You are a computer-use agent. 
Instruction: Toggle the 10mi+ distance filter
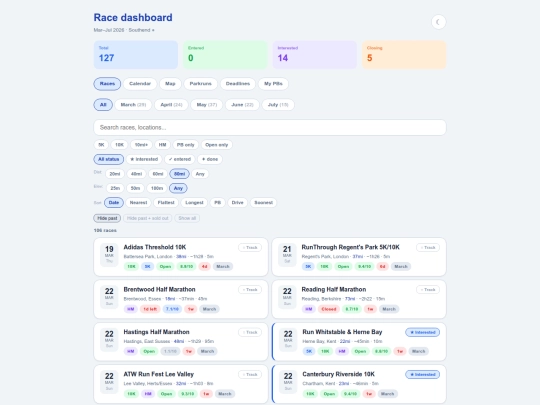[x=141, y=145]
